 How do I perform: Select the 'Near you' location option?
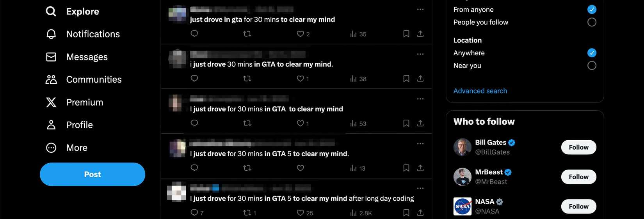point(592,65)
